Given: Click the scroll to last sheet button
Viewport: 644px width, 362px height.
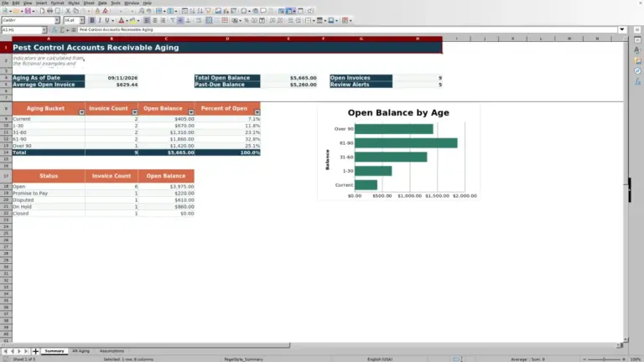Looking at the screenshot, I should pyautogui.click(x=26, y=351).
